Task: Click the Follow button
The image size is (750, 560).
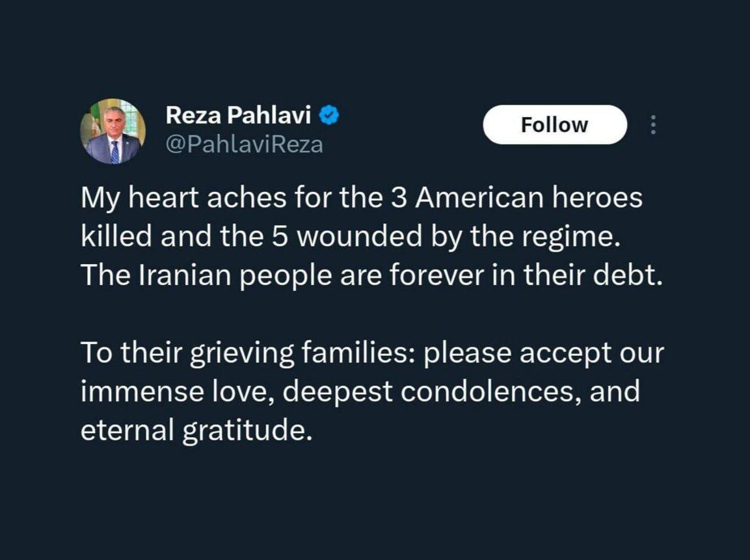Action: tap(554, 125)
